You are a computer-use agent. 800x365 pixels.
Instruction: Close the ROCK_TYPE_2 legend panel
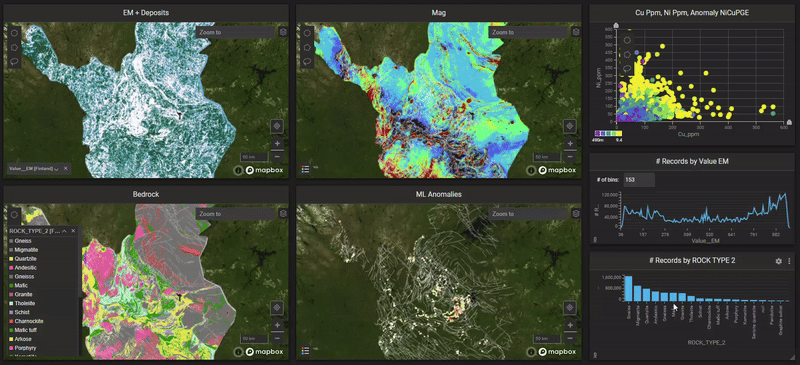73,231
